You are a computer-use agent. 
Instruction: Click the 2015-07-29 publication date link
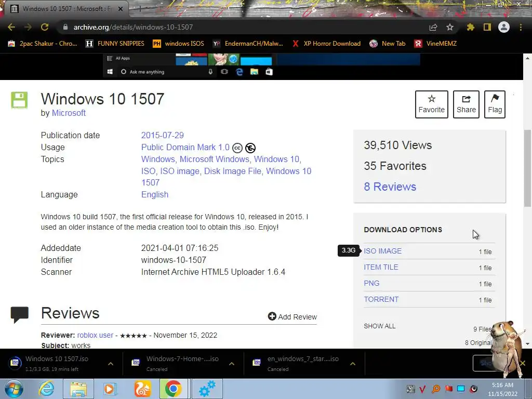(163, 136)
